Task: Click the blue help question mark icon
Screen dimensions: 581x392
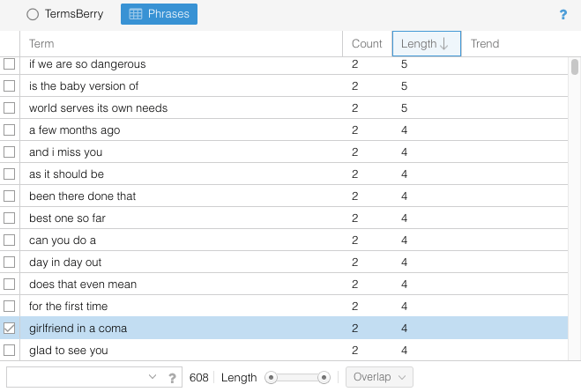Action: (563, 15)
